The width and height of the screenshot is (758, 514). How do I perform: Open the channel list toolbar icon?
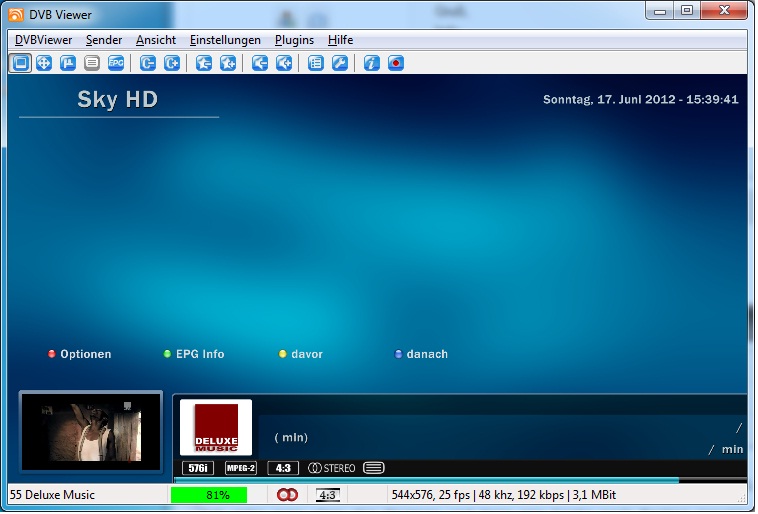(x=316, y=63)
